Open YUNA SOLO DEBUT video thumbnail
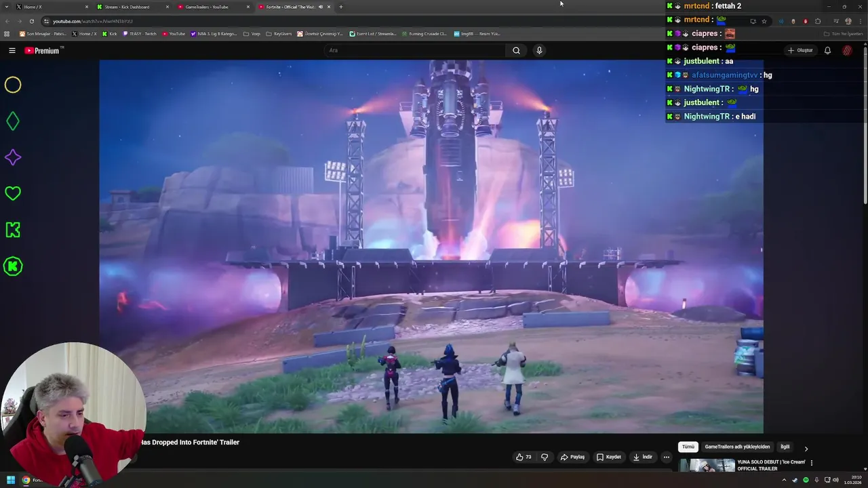 707,465
